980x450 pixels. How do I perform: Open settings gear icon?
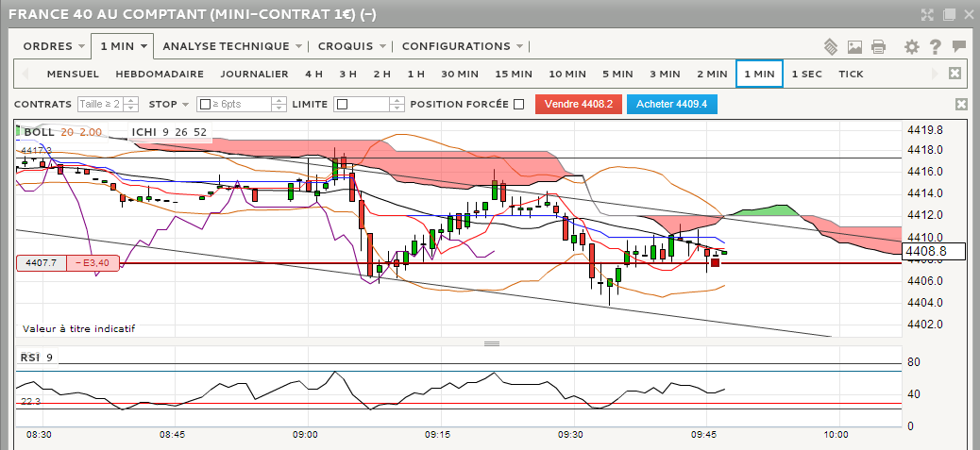(x=911, y=46)
